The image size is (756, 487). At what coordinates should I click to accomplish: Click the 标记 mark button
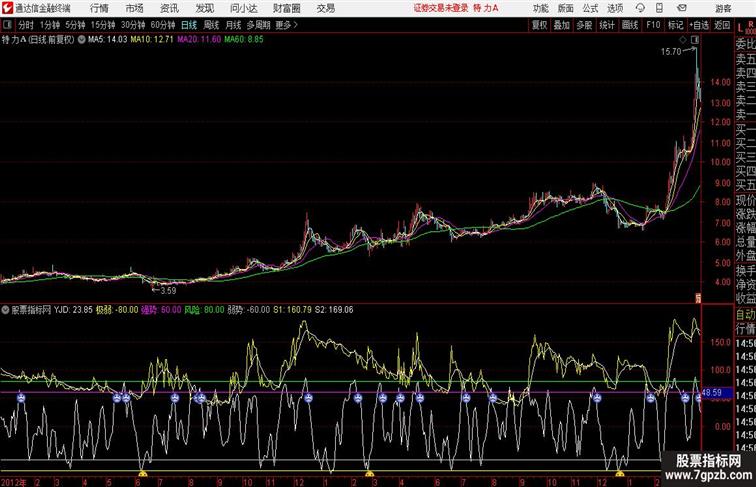[x=675, y=25]
